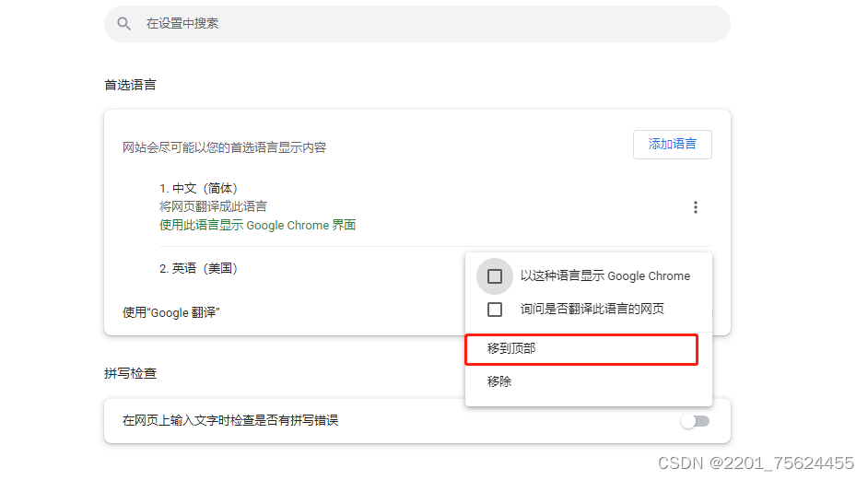Check 询问是否翻译此语言的网页 checkbox
The height and width of the screenshot is (480, 868).
click(495, 309)
